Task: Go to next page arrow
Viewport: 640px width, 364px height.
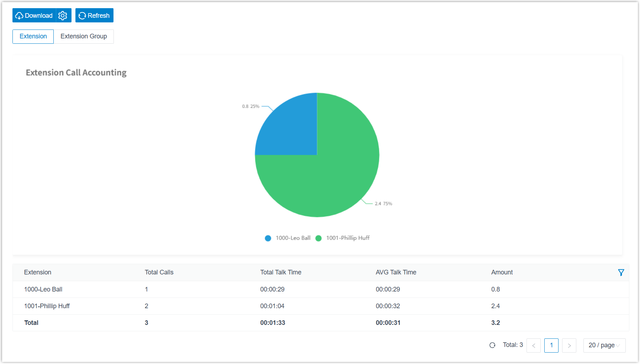Action: coord(569,345)
